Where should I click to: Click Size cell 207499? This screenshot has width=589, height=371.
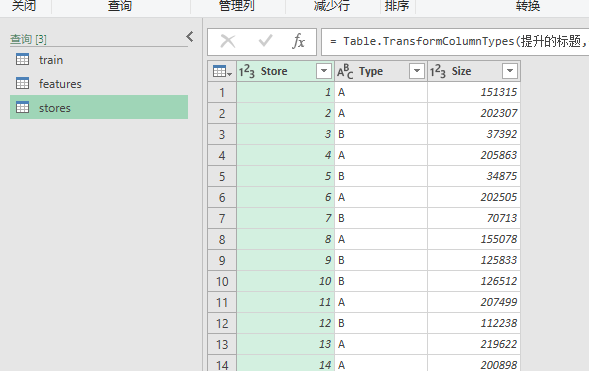(474, 303)
